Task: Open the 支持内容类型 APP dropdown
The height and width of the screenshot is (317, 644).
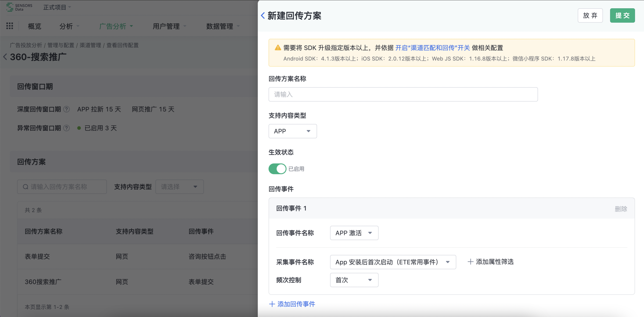Action: click(292, 131)
